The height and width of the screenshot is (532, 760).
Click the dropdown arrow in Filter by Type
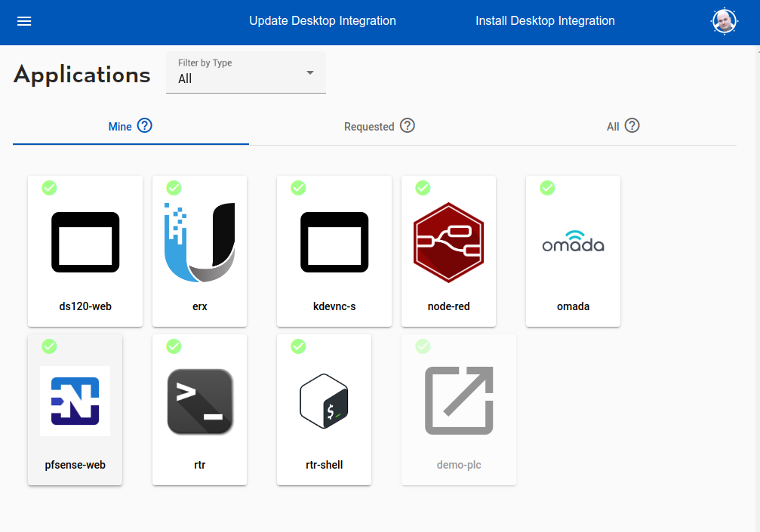pyautogui.click(x=309, y=73)
